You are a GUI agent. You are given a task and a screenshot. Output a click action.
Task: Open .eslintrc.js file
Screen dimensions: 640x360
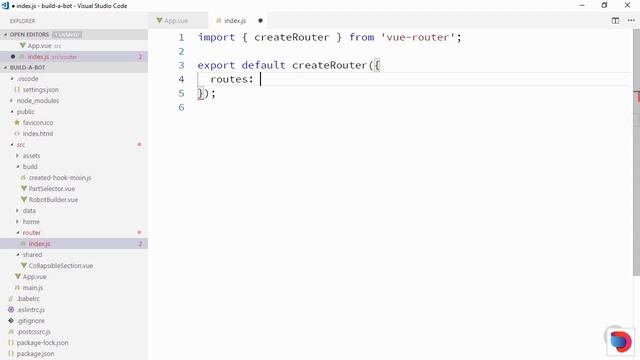(31, 310)
